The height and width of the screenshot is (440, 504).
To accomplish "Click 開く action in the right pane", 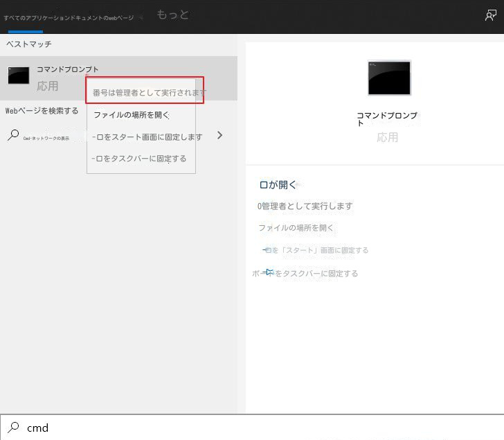I will 278,184.
